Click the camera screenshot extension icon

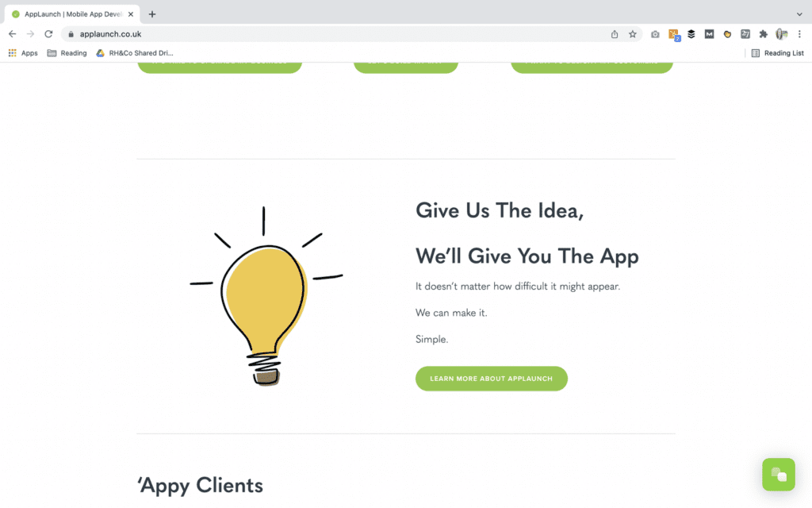pos(655,34)
